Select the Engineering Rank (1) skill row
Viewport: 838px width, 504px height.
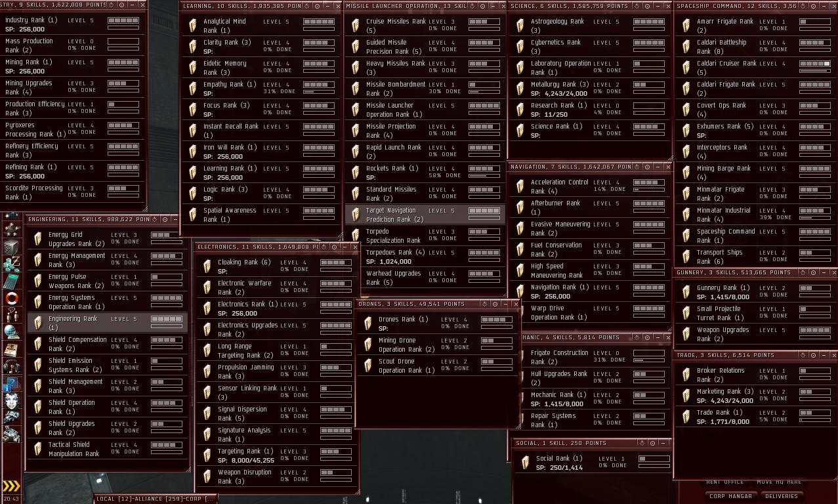click(x=108, y=322)
